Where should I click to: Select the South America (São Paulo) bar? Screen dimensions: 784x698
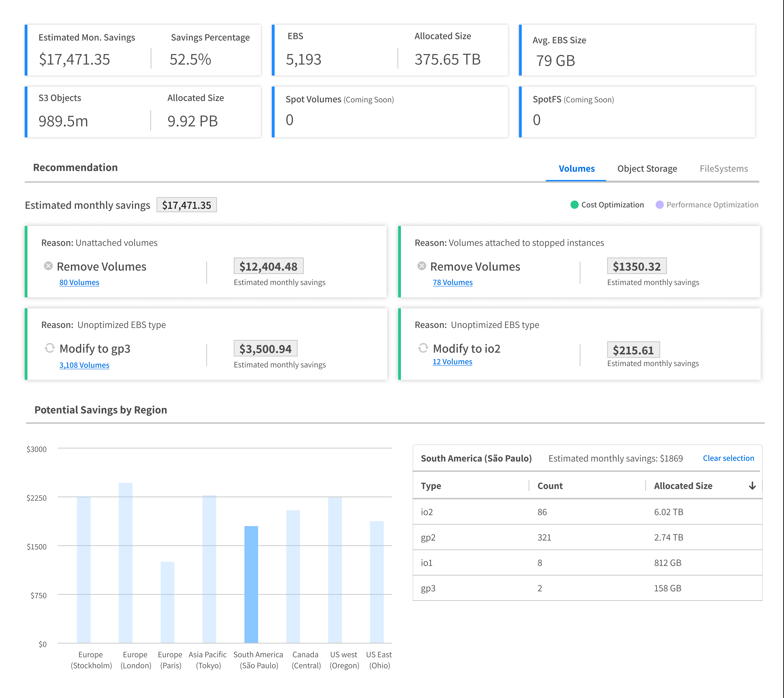click(251, 584)
